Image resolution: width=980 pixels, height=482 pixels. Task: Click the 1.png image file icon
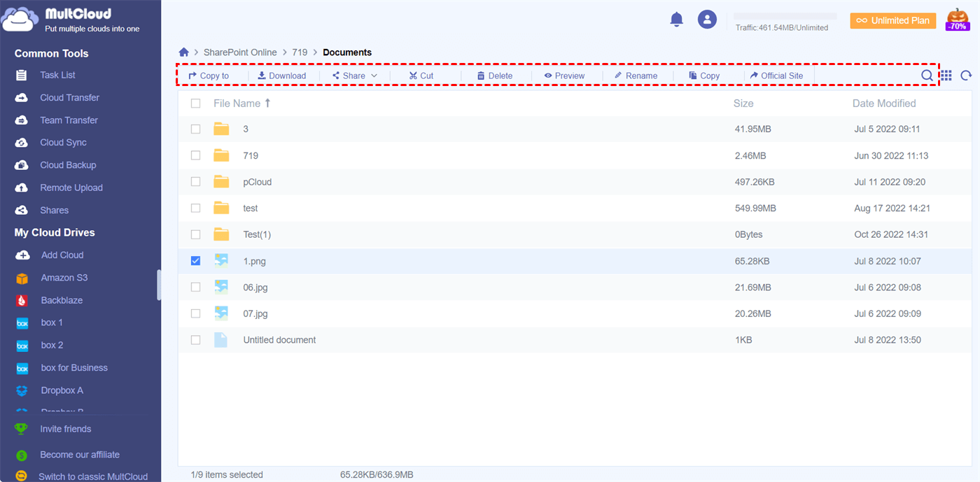tap(221, 261)
